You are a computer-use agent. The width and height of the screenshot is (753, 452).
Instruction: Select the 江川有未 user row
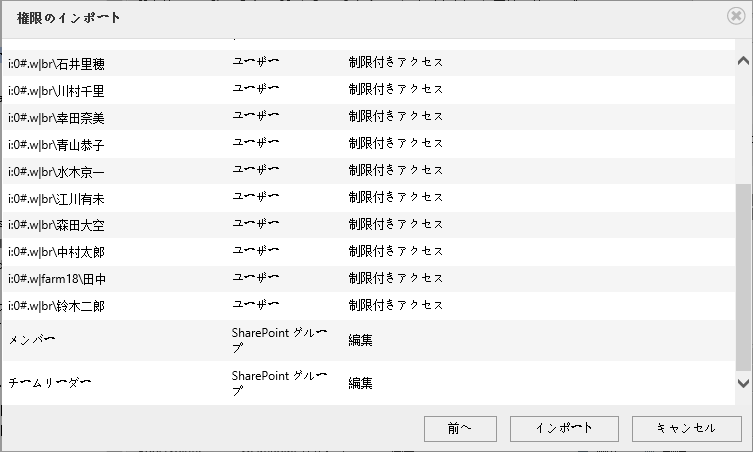pyautogui.click(x=369, y=197)
